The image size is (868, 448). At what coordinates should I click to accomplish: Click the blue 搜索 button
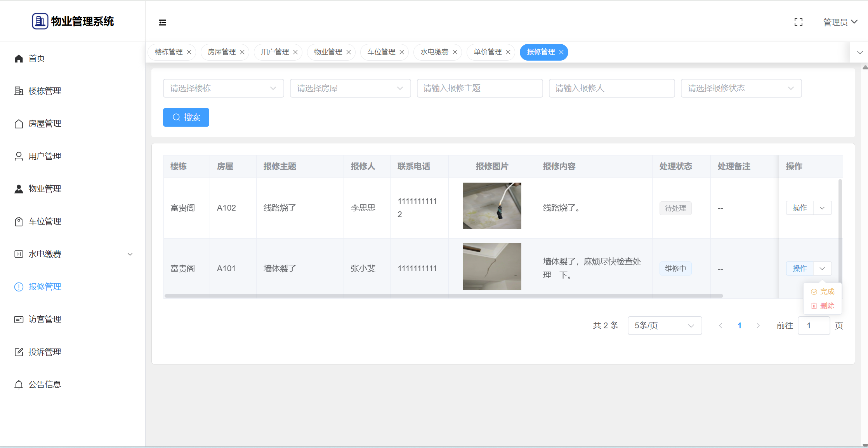tap(186, 117)
